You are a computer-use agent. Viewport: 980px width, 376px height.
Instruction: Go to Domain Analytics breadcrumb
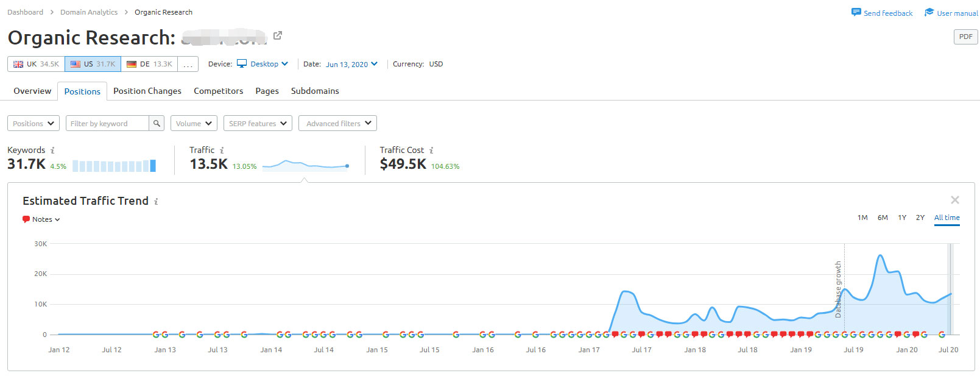(89, 12)
